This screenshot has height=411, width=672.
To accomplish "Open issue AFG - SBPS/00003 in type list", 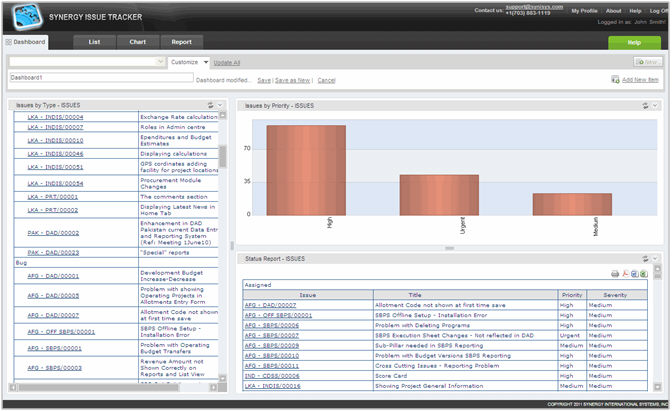I will (54, 368).
